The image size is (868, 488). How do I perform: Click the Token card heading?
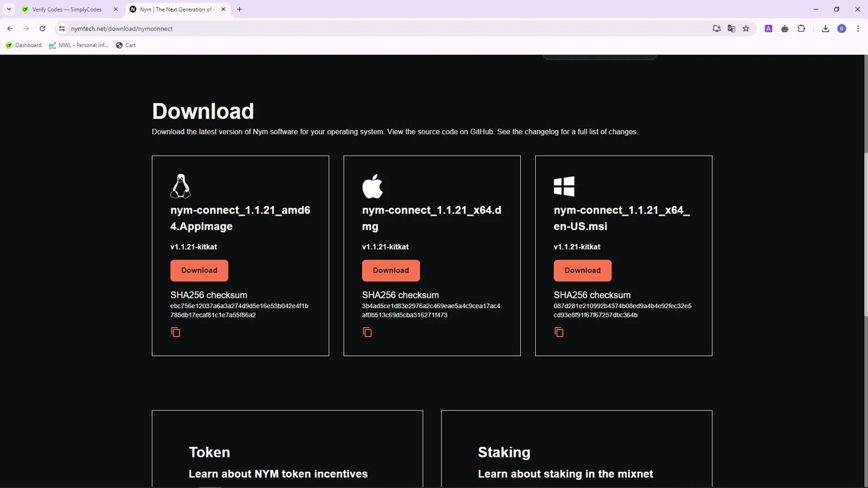(209, 452)
